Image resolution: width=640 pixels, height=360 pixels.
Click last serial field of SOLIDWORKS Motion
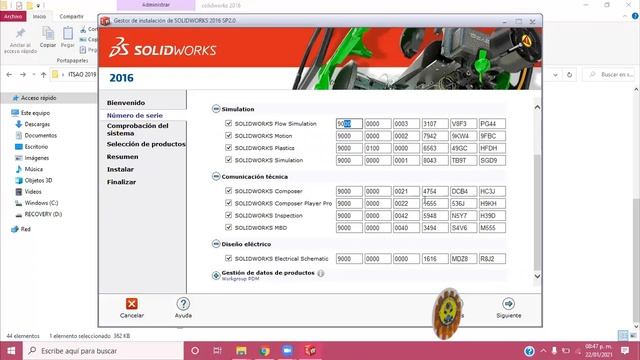pyautogui.click(x=492, y=136)
